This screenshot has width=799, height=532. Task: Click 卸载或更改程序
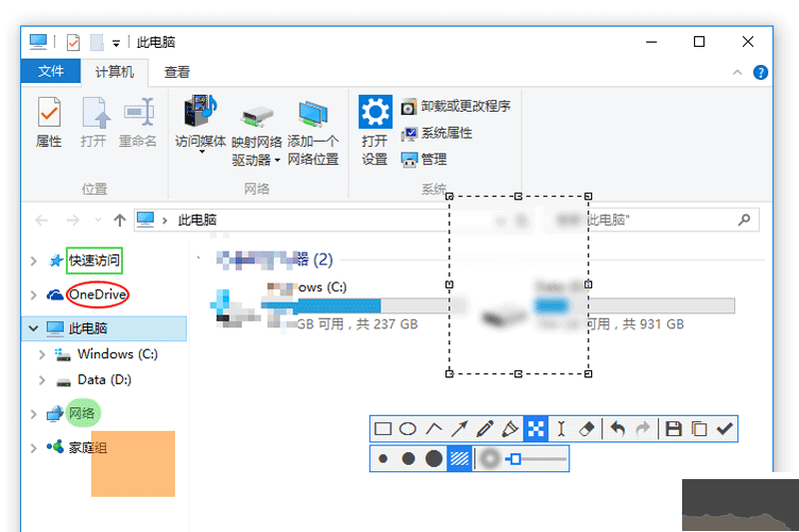click(455, 107)
